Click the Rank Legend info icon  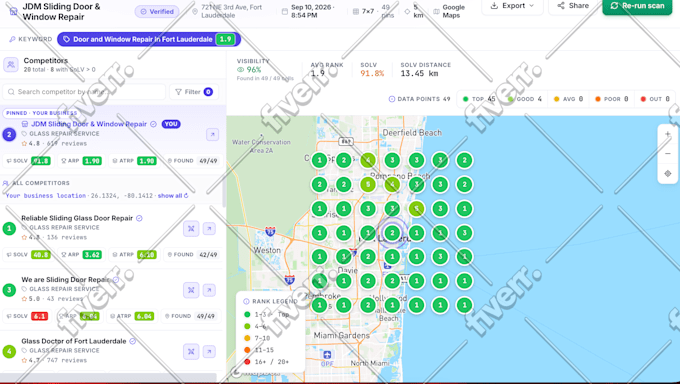246,301
